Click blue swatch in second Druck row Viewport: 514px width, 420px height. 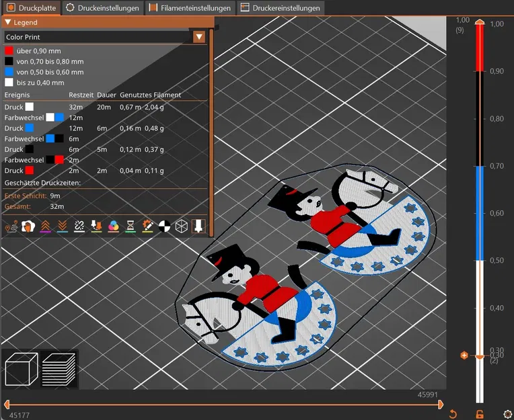(29, 128)
